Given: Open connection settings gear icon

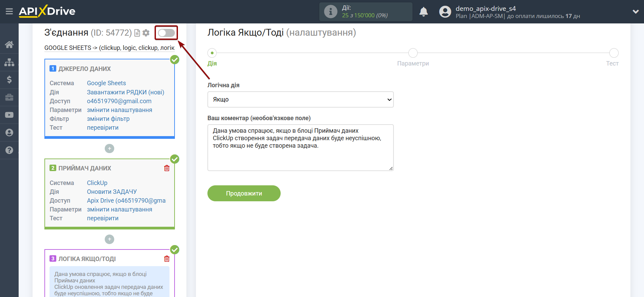Looking at the screenshot, I should [x=146, y=33].
